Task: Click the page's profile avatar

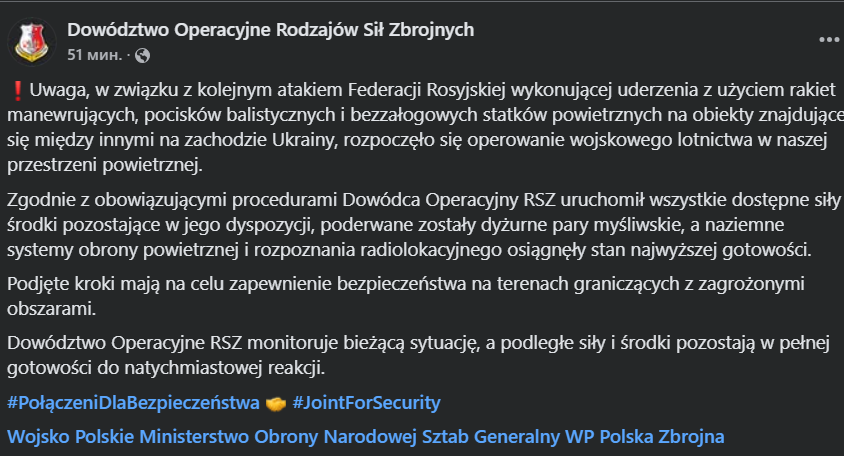Action: [x=31, y=41]
